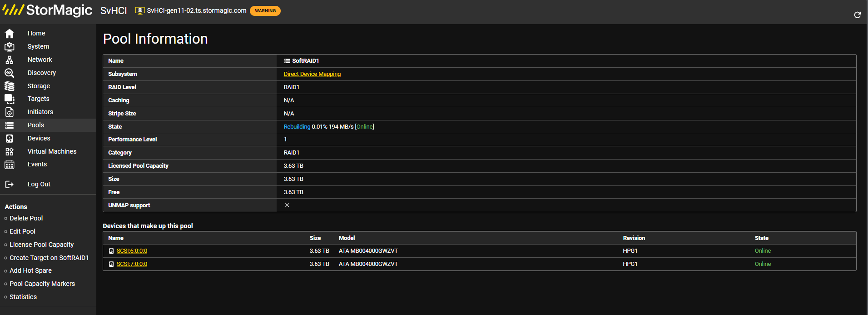Click the Model column header
Screen dimensions: 868x315
click(x=347, y=238)
